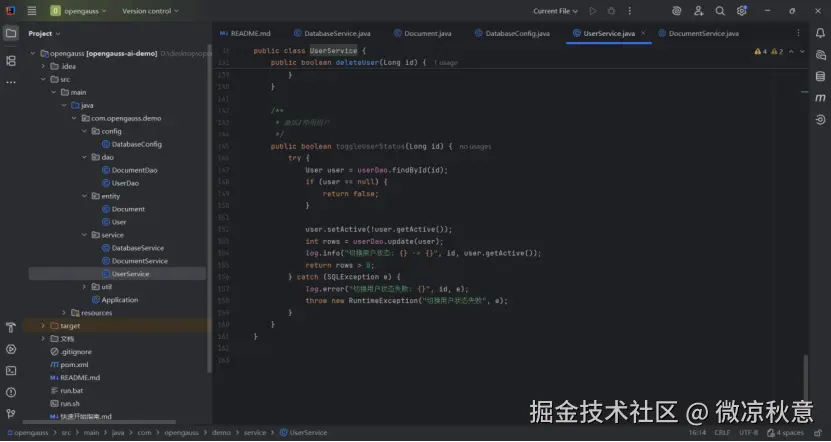Open more run actions menu
Screen dimensions: 831x442
point(630,11)
